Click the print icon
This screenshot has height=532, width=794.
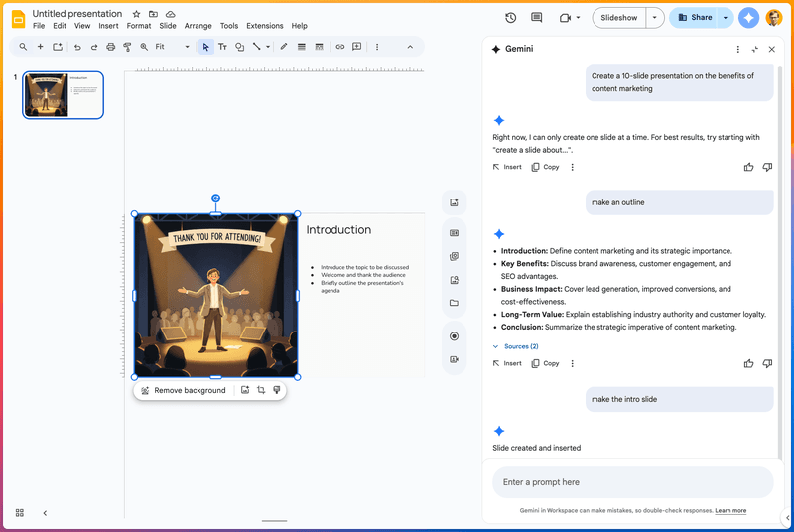111,47
